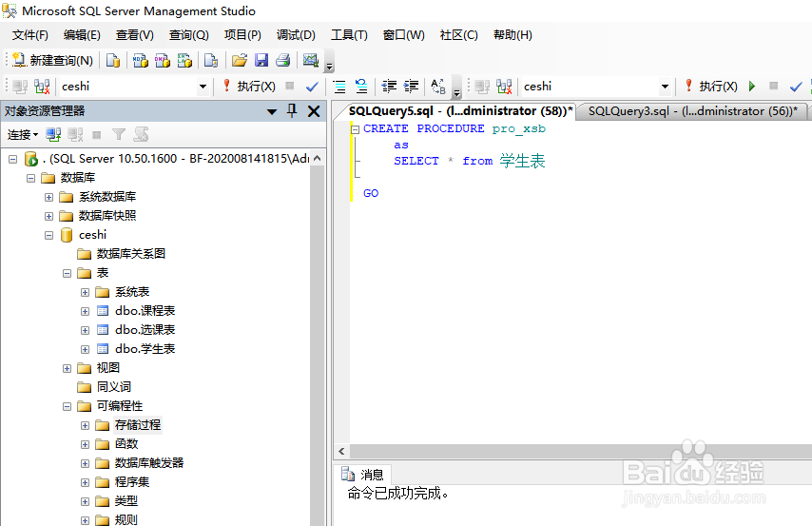Screen dimensions: 812x526
Task: Click the comment out selected lines icon
Action: (x=339, y=87)
